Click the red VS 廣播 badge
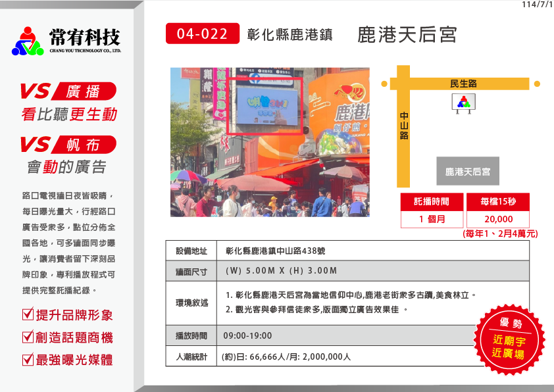Viewport: 554px width, 392px height. click(68, 91)
